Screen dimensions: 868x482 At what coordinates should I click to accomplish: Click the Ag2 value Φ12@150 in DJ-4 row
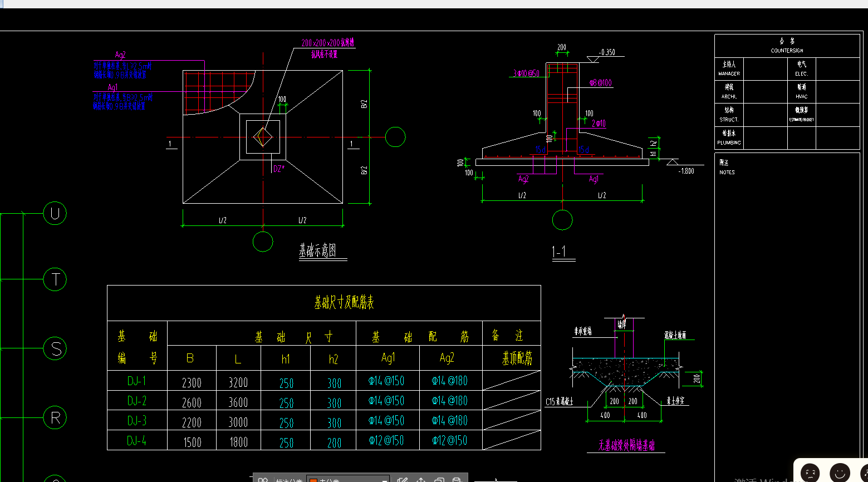450,440
